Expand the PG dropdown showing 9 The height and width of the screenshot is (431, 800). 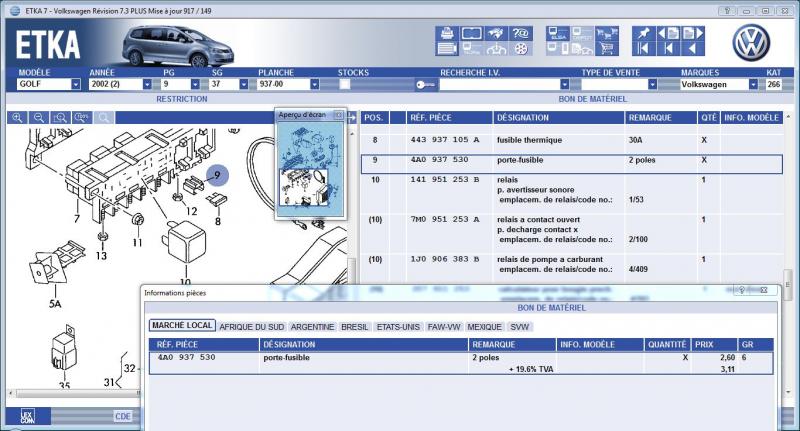(x=195, y=84)
